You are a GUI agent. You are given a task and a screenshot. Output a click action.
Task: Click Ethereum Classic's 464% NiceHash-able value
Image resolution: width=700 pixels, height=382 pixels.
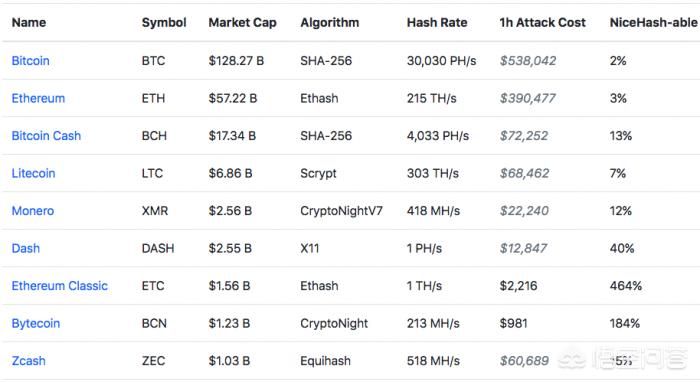tap(625, 286)
